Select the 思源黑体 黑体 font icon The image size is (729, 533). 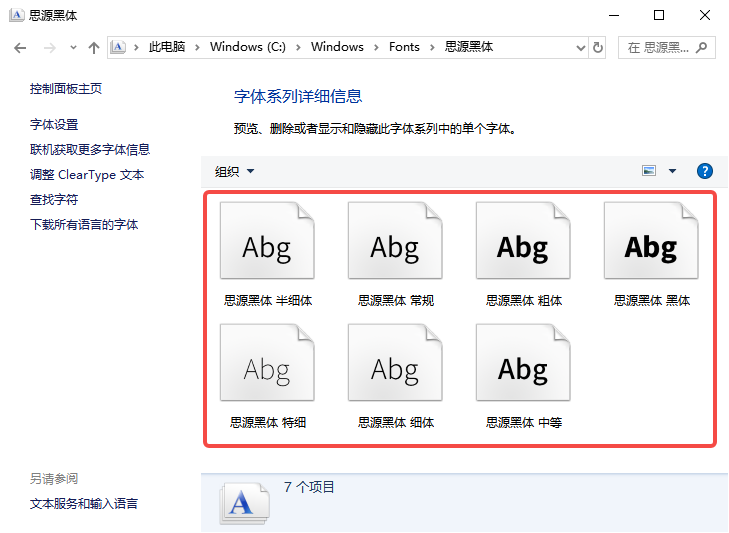pos(651,240)
